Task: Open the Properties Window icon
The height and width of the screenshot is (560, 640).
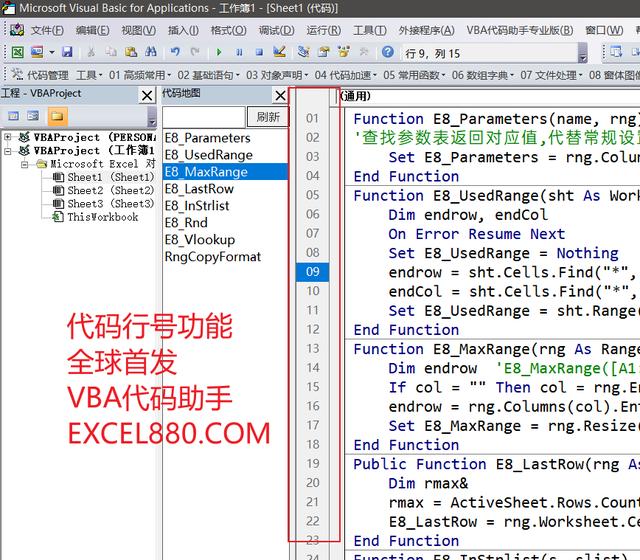Action: 324,52
